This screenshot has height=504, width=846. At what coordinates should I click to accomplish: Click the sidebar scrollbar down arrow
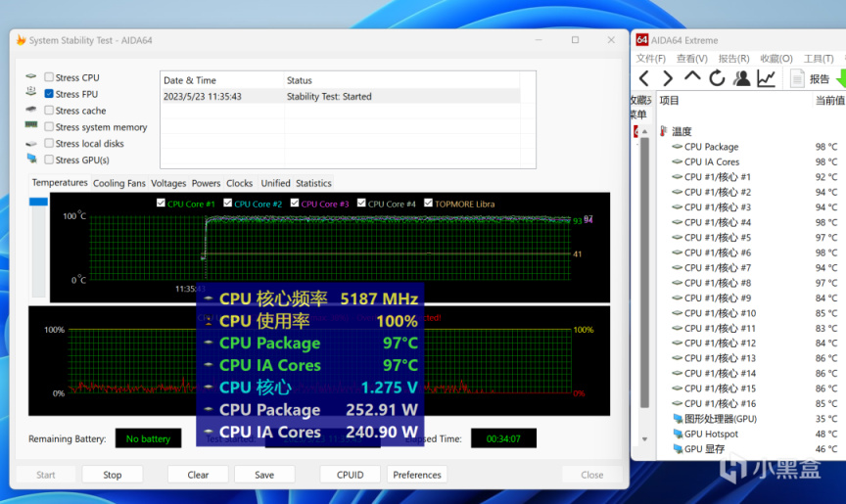644,439
